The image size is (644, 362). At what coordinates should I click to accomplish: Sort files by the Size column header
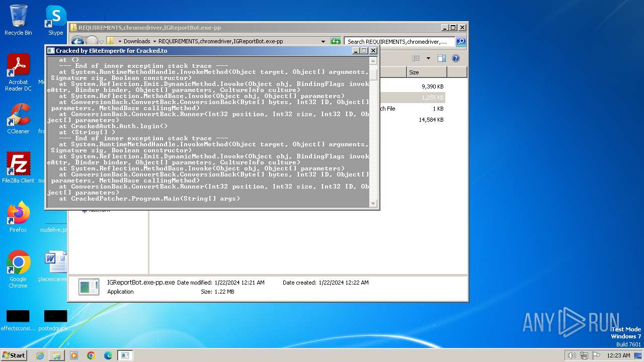pos(427,72)
